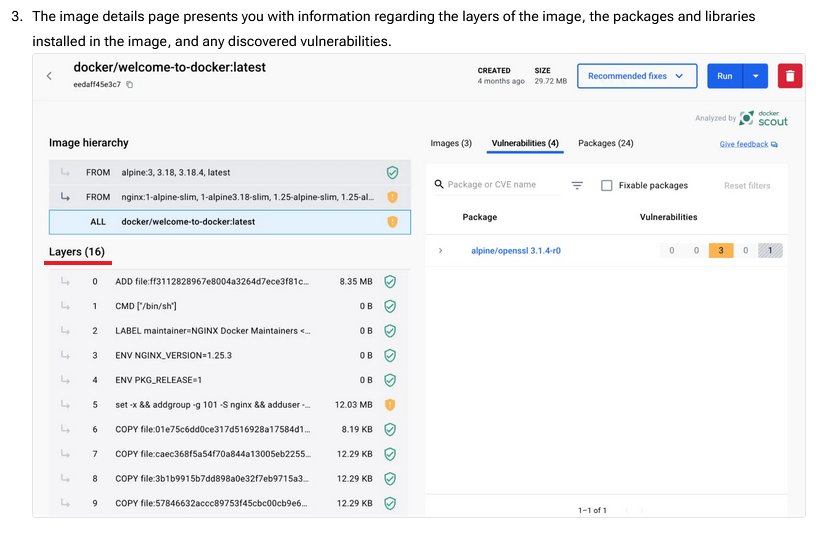
Task: Click green shield on alpine:3 hierarchy row
Action: (x=392, y=173)
